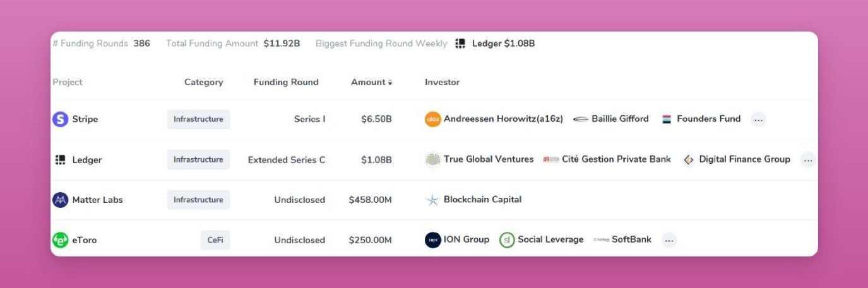
Task: Click the Ledger project logo icon
Action: [60, 159]
